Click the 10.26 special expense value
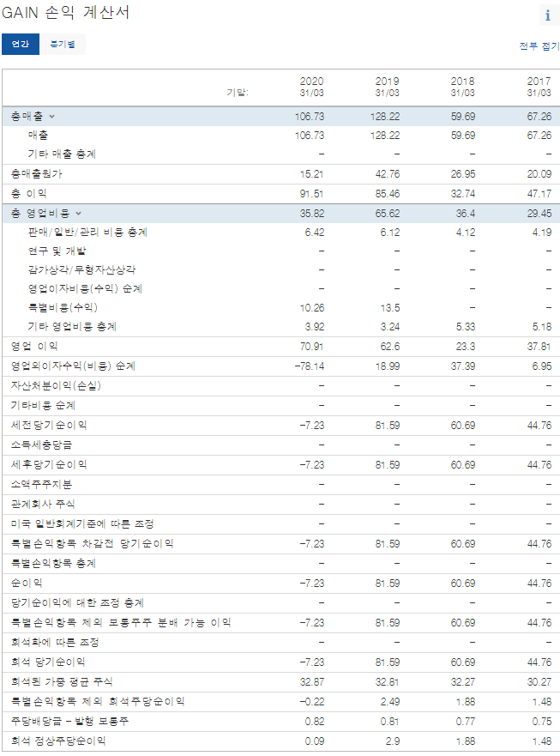The image size is (560, 756). [x=312, y=307]
